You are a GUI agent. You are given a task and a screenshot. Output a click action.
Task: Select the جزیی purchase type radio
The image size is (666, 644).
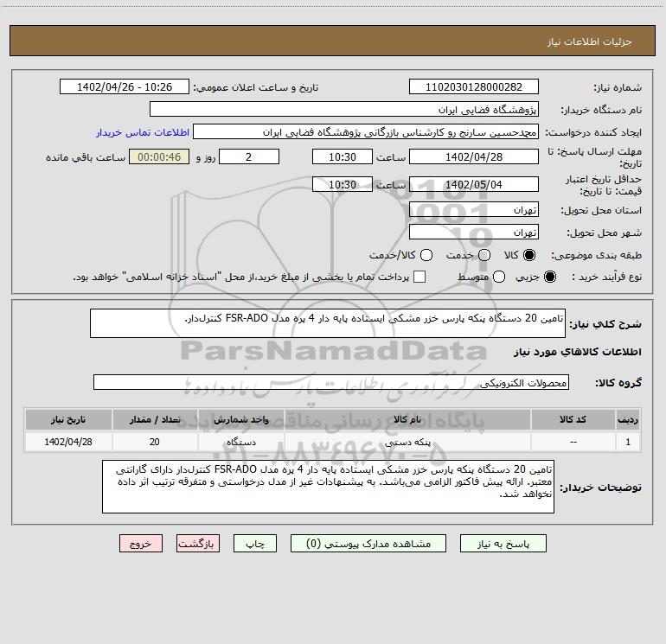point(550,277)
